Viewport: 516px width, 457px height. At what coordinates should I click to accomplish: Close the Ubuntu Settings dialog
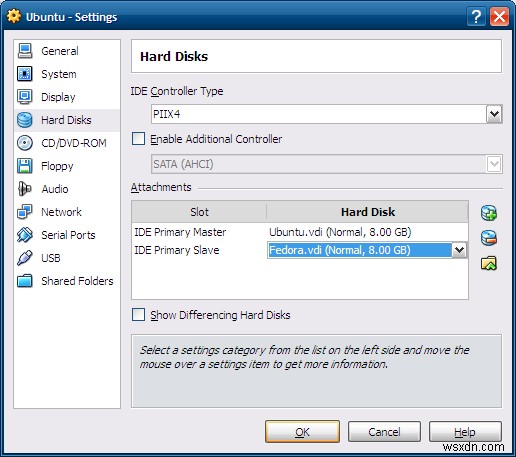499,16
